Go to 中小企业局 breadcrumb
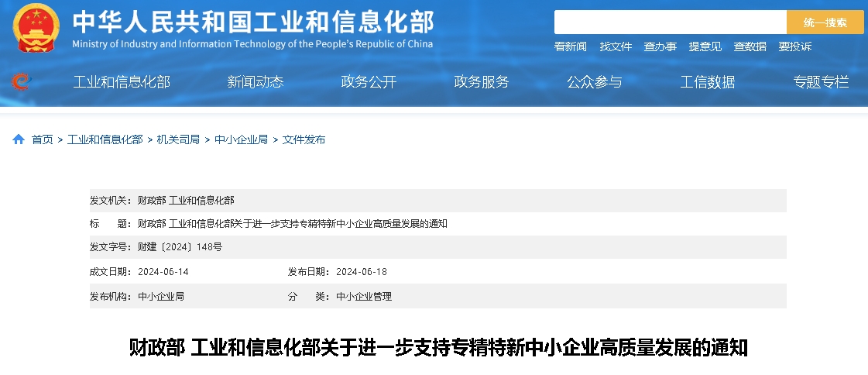The height and width of the screenshot is (375, 868). pos(242,139)
